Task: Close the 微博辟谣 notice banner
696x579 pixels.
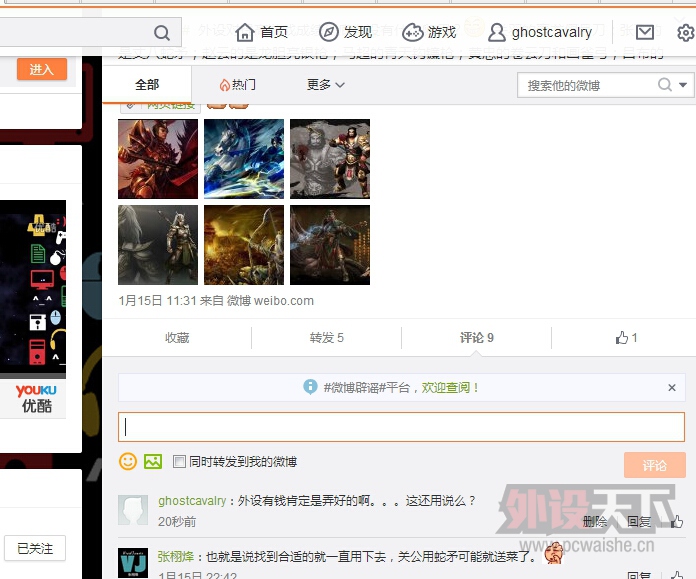Action: (672, 388)
